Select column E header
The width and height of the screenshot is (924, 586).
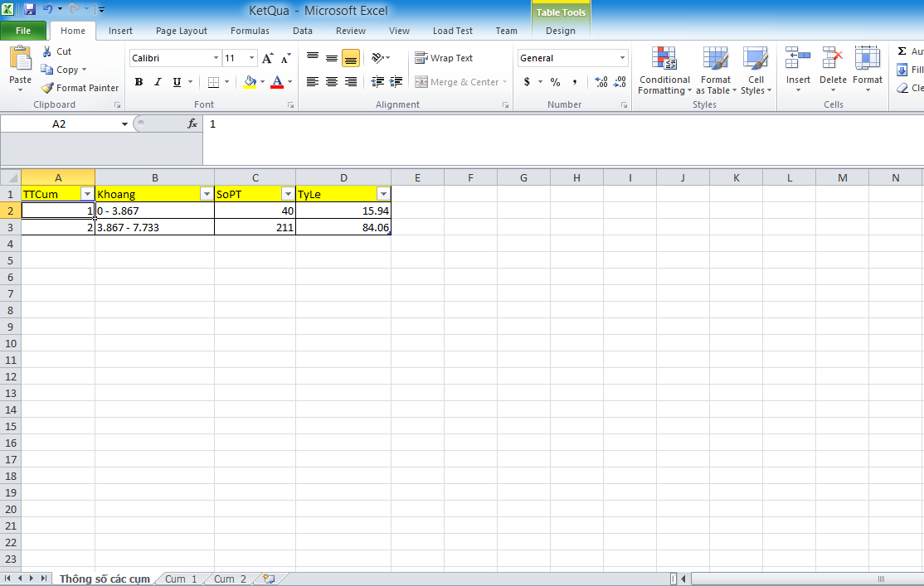(x=417, y=177)
